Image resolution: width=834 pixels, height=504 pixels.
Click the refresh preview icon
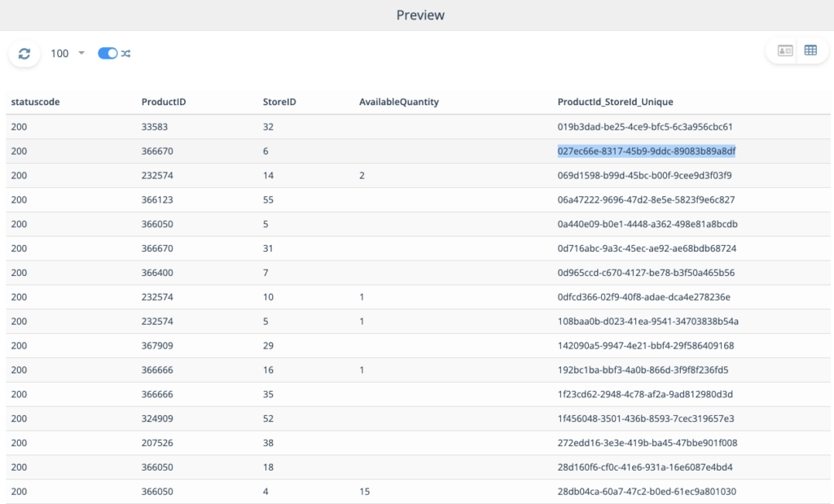[24, 53]
